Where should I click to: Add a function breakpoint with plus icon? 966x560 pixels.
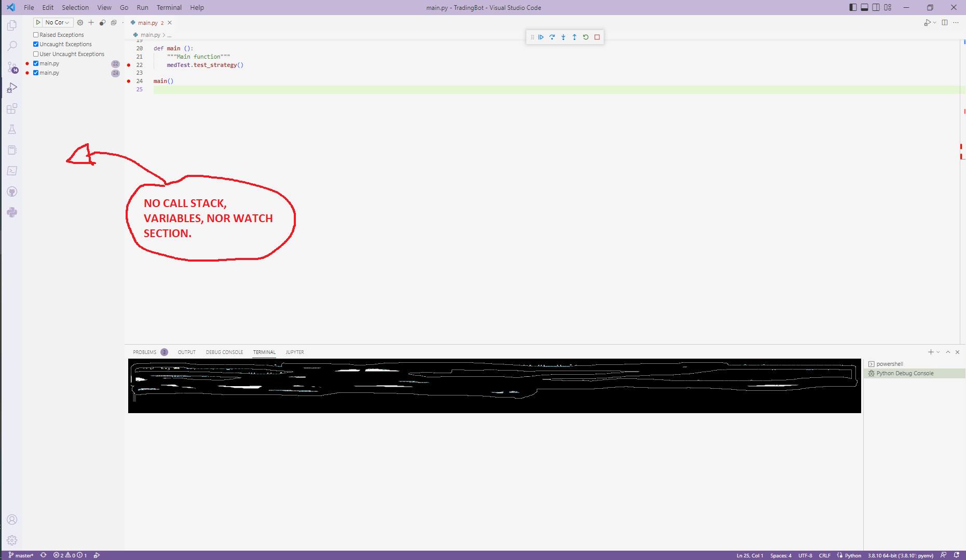91,22
